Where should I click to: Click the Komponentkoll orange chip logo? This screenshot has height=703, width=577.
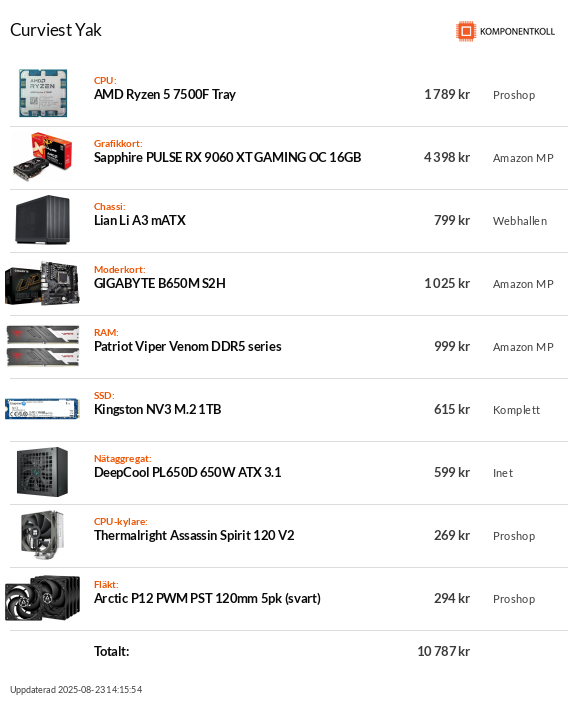(x=466, y=31)
